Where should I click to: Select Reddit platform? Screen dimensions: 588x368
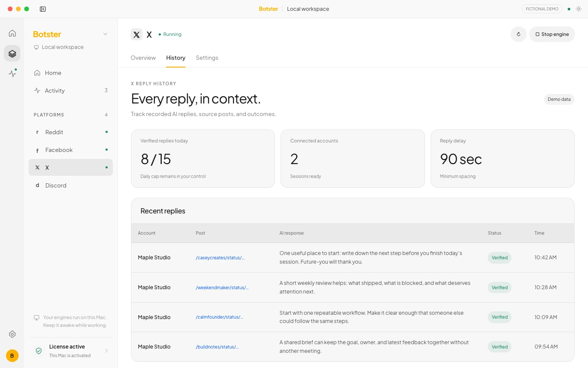tap(70, 132)
